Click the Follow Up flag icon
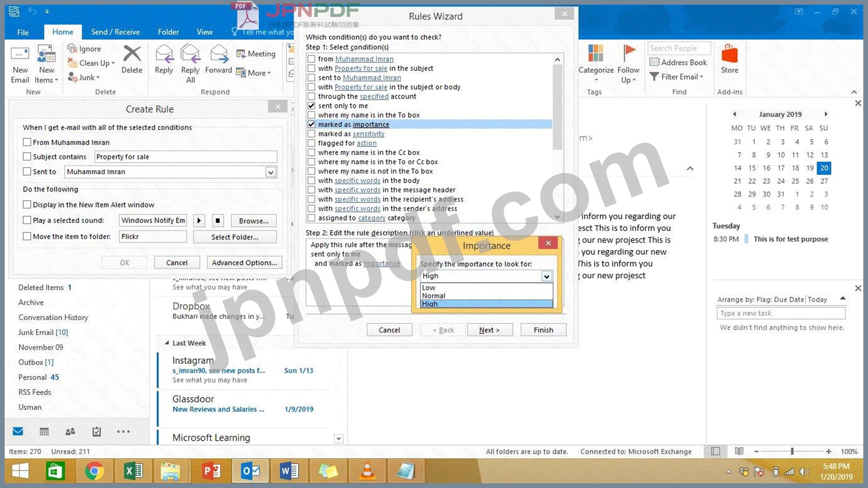This screenshot has height=488, width=868. (629, 54)
